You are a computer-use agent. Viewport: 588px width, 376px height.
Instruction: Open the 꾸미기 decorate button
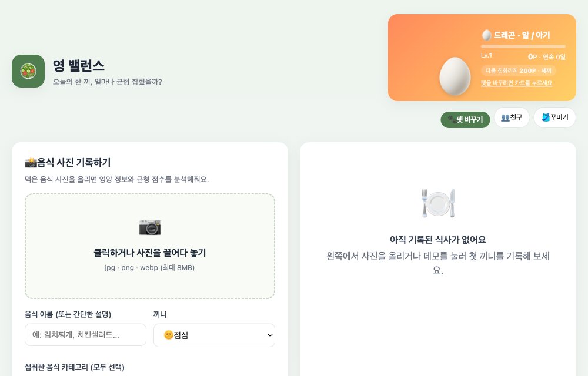pos(554,117)
